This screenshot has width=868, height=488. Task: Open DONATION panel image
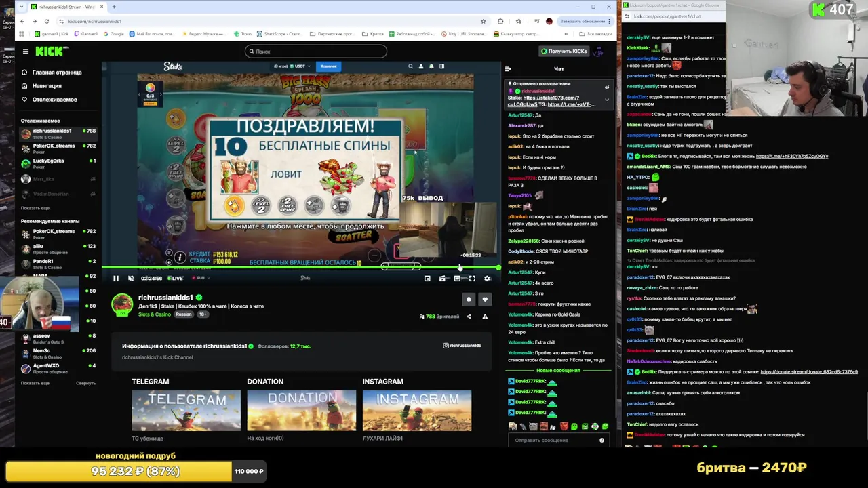pyautogui.click(x=301, y=411)
